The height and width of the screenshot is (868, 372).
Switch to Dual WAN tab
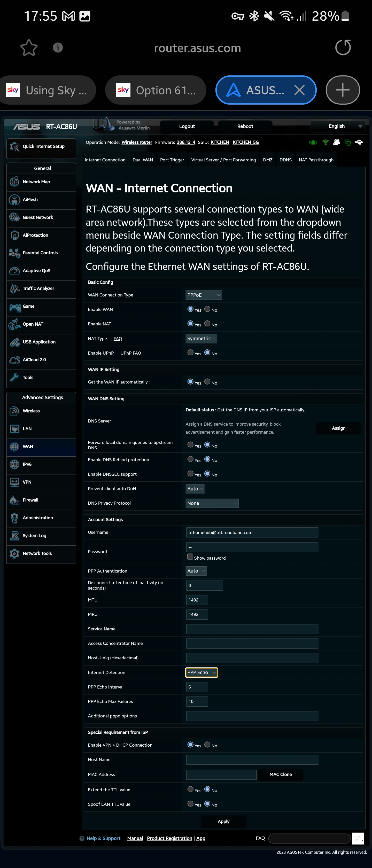143,160
